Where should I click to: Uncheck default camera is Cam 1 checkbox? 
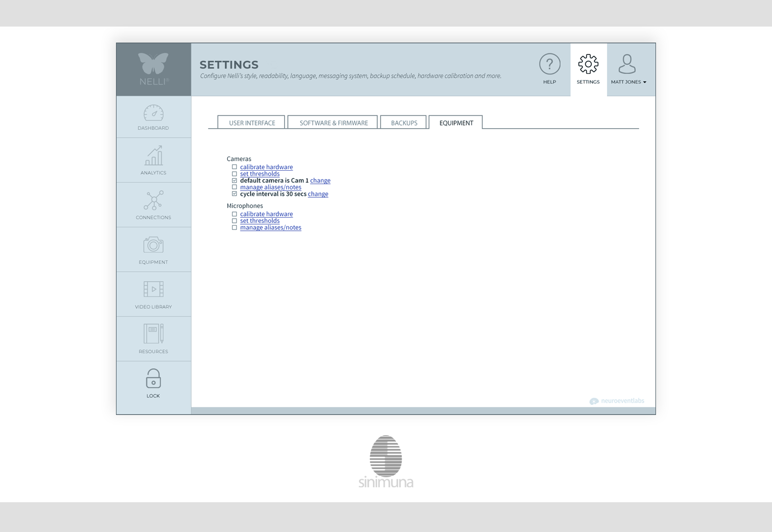tap(234, 180)
